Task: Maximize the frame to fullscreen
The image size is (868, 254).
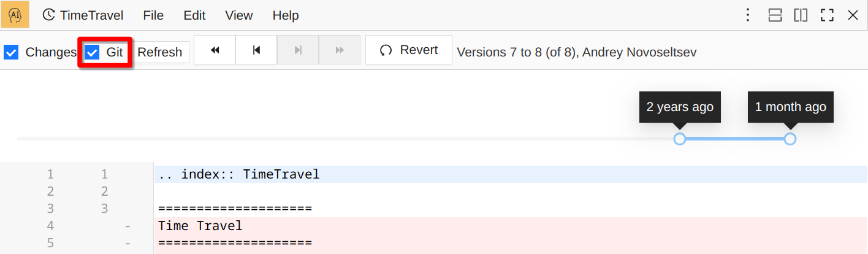Action: point(827,15)
